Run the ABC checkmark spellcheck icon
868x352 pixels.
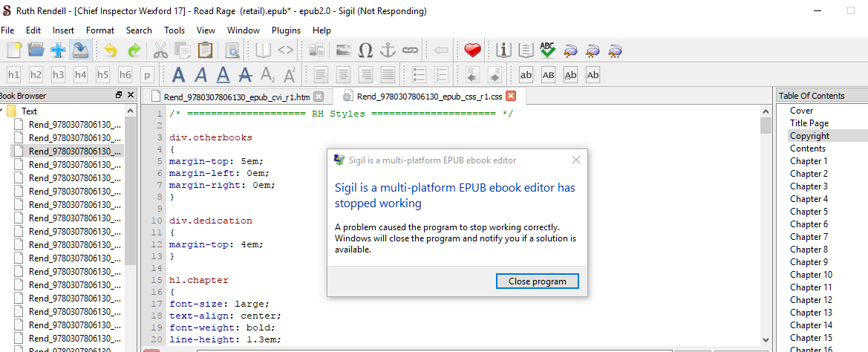click(x=547, y=50)
